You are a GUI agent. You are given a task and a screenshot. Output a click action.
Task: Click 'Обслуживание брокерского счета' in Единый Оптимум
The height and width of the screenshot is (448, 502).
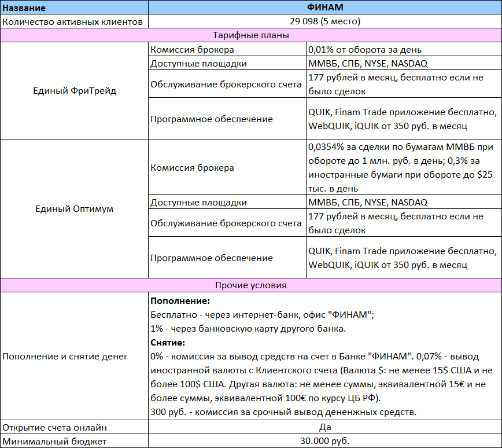(x=227, y=223)
